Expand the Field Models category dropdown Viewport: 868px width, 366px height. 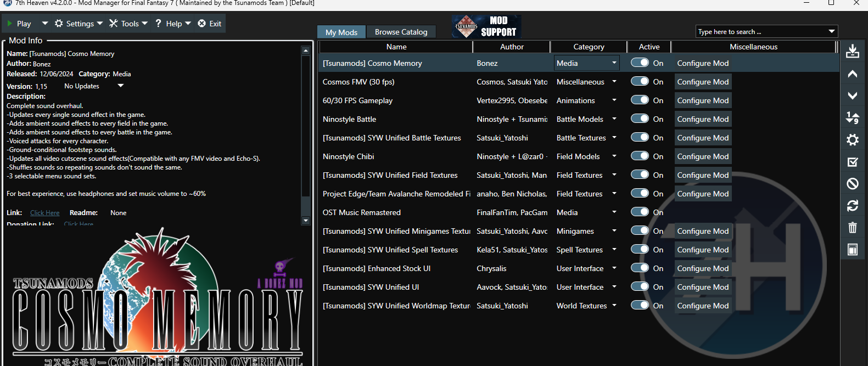(586, 156)
